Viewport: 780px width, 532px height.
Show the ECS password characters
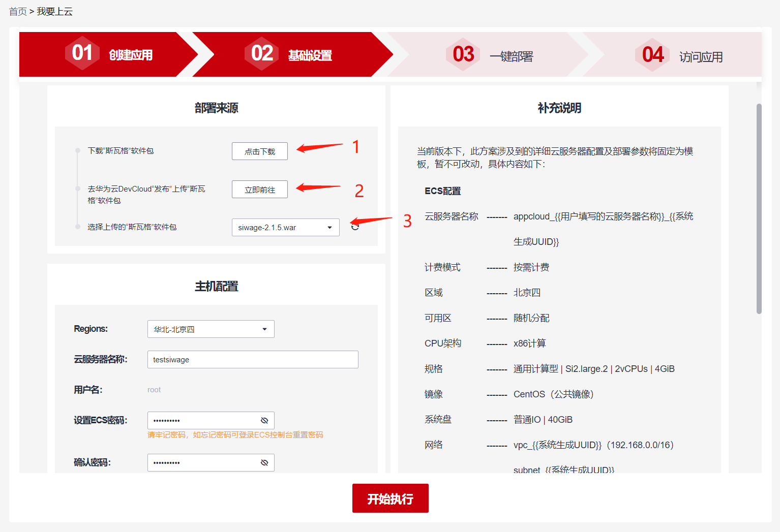(x=264, y=420)
